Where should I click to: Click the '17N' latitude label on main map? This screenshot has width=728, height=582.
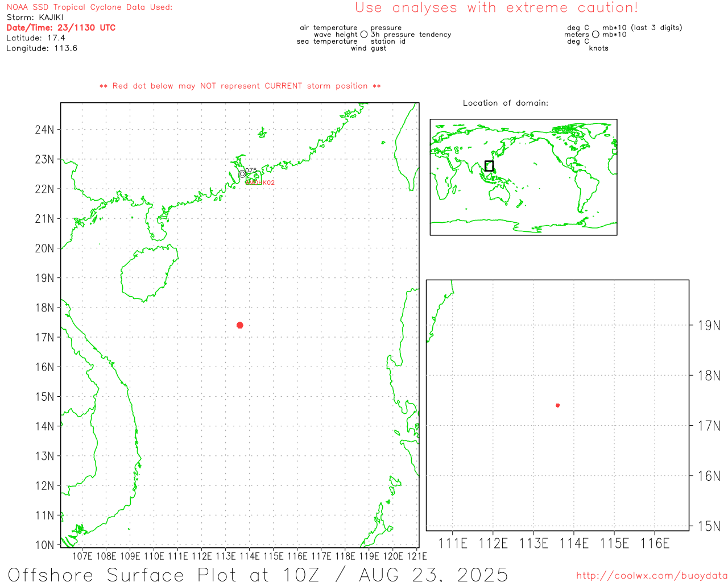point(44,338)
